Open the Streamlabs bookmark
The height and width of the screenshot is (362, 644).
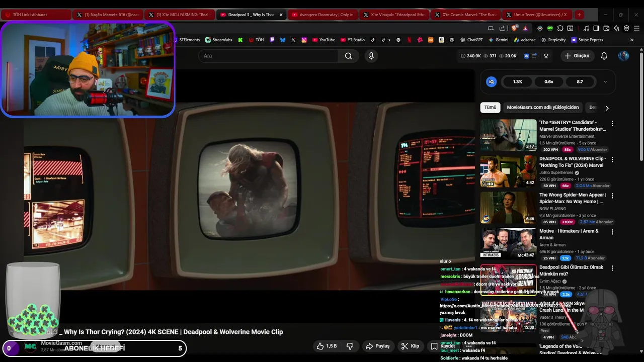(218, 40)
